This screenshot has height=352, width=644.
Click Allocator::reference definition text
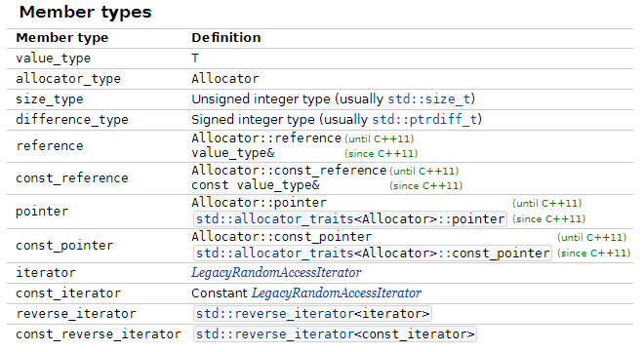(x=266, y=138)
